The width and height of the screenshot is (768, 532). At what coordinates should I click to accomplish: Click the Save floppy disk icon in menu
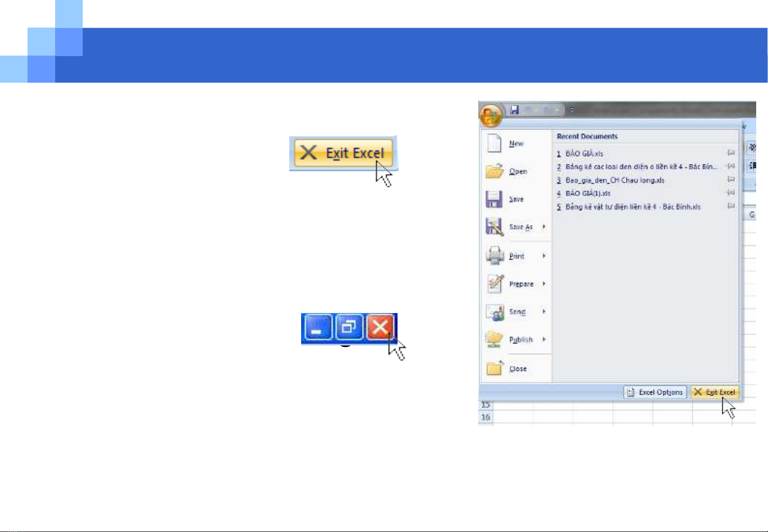pyautogui.click(x=493, y=199)
